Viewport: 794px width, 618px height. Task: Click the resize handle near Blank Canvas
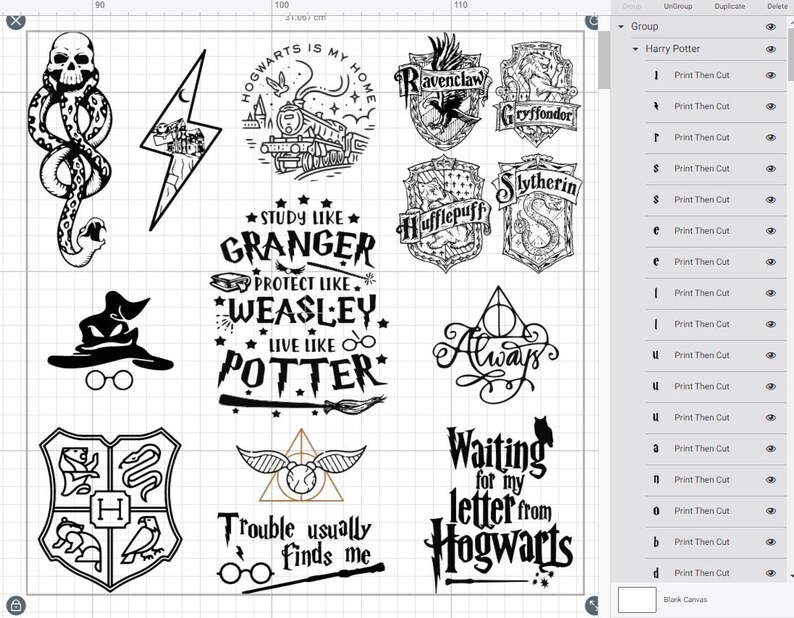click(591, 605)
